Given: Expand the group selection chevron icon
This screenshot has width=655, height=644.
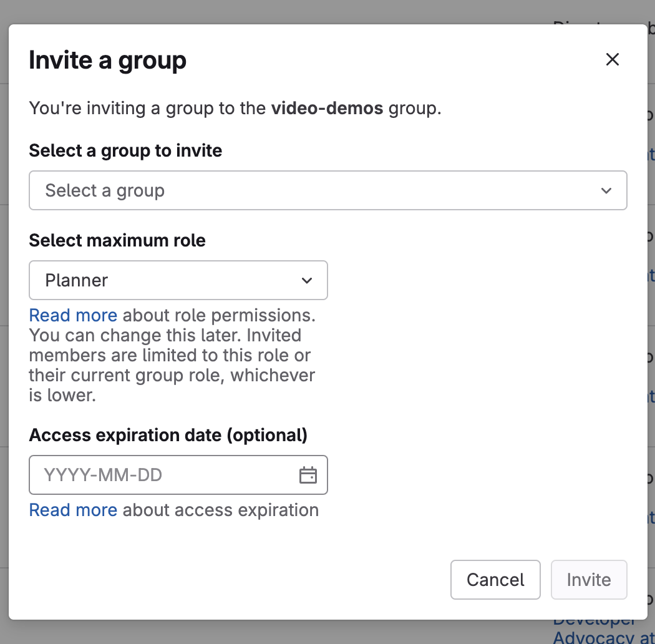Looking at the screenshot, I should point(606,190).
